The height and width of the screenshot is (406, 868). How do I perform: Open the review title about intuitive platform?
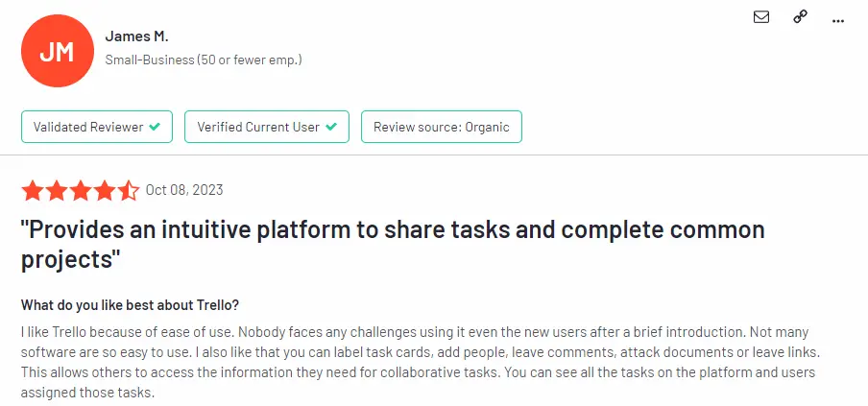[x=393, y=244]
